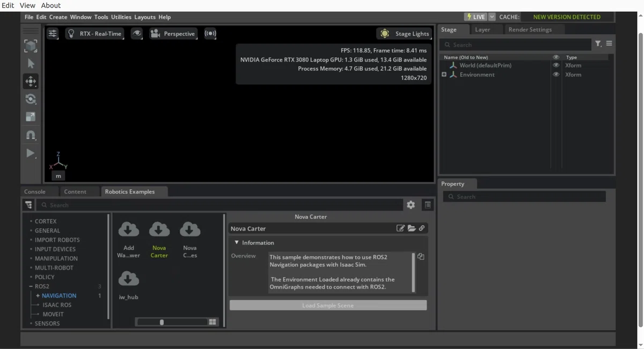Toggle the snap magnet tool
644x349 pixels.
pos(31,135)
